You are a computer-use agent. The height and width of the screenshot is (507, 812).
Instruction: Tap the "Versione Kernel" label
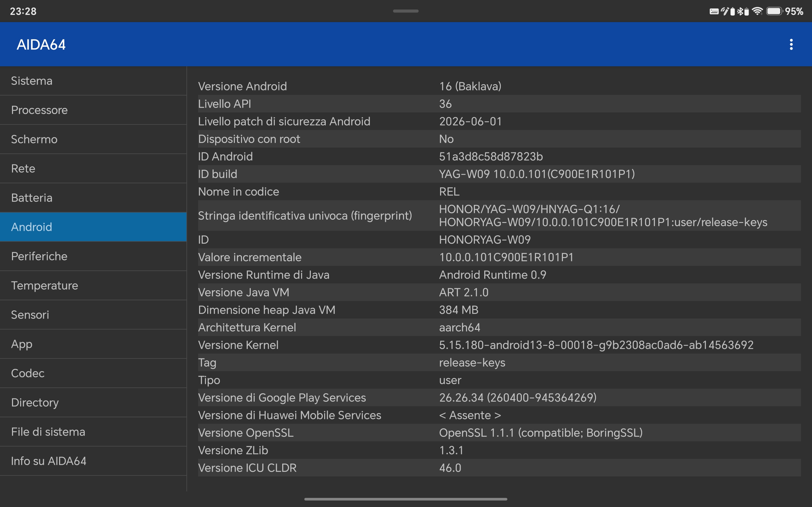(238, 345)
